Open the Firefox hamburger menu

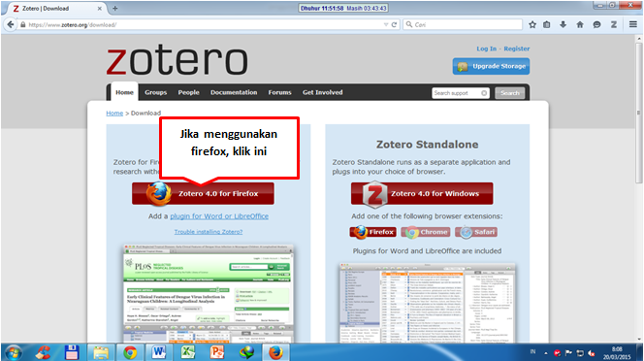tap(633, 24)
